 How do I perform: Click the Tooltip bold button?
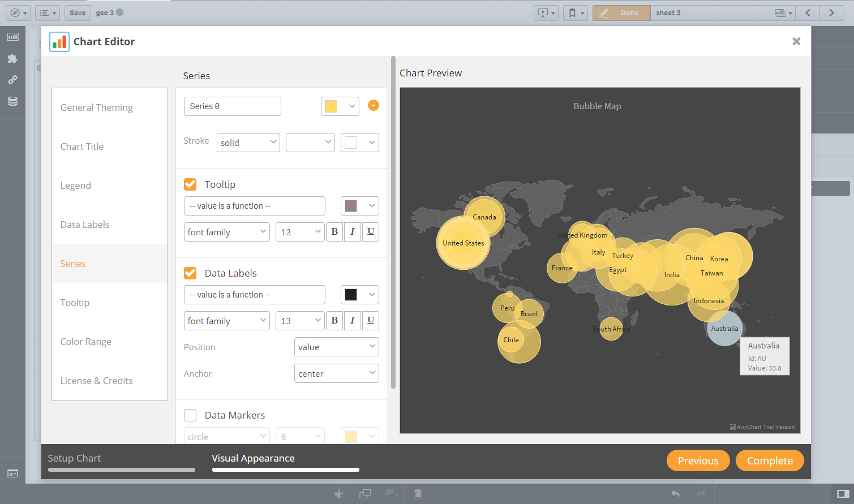(x=334, y=232)
